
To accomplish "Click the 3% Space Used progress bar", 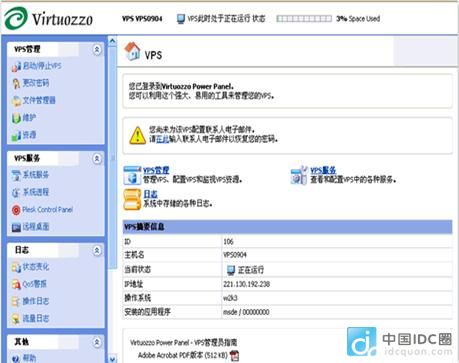I will (x=304, y=19).
